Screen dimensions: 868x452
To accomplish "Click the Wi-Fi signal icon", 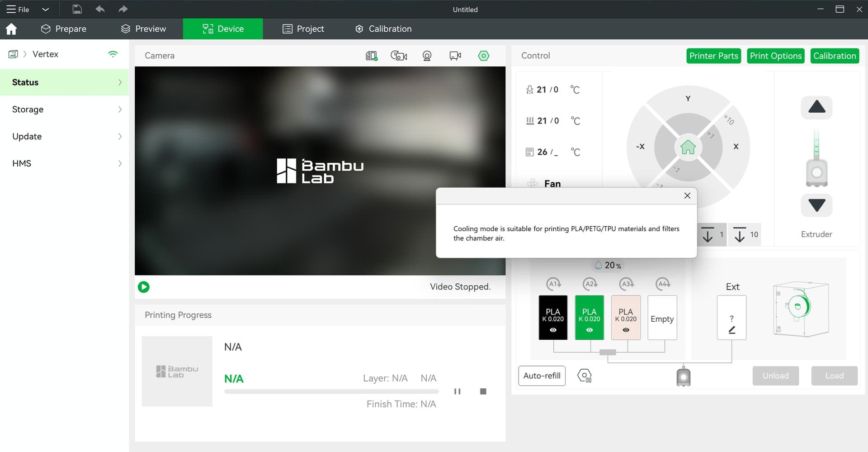I will pyautogui.click(x=113, y=54).
